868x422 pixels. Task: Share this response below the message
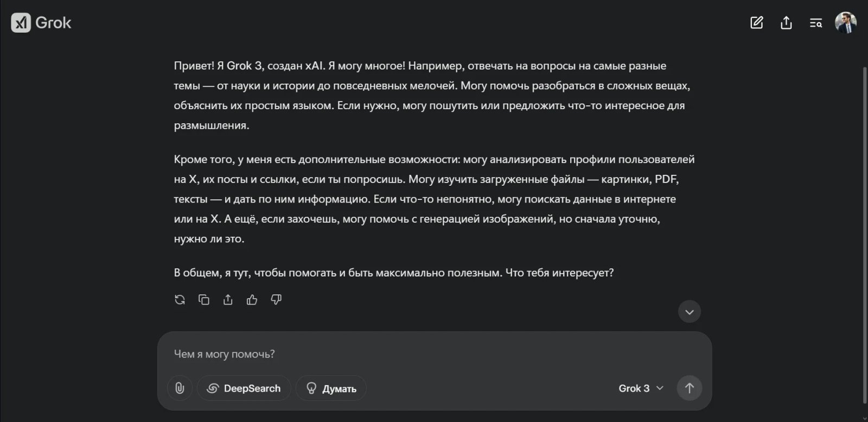228,300
